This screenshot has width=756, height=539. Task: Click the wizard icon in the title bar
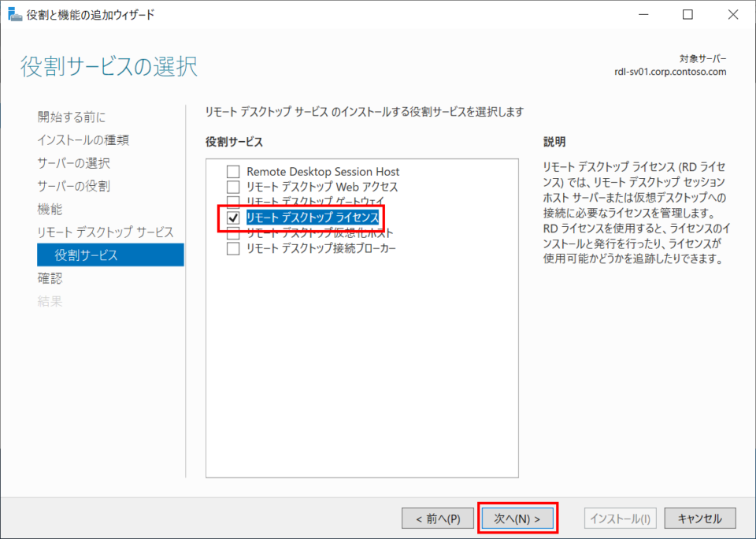pos(15,14)
